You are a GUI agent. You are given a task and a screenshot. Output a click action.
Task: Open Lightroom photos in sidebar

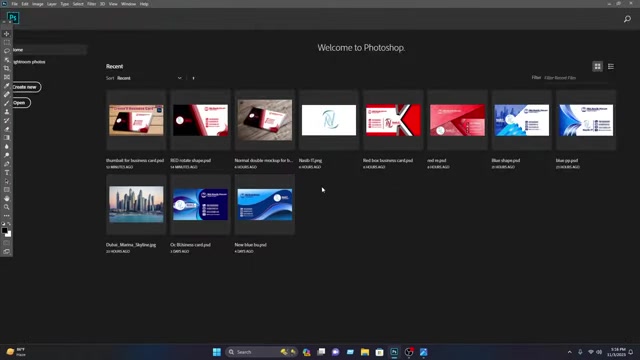coord(29,62)
